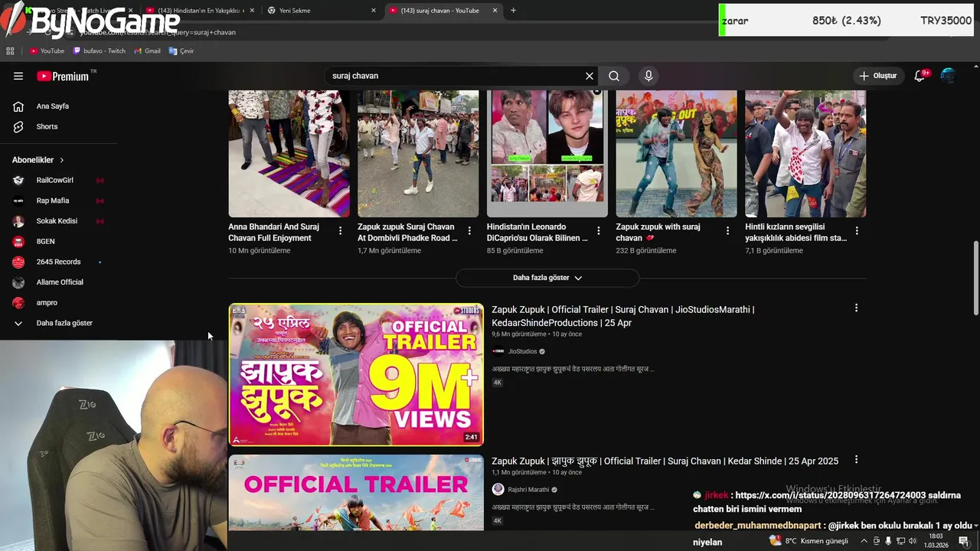Viewport: 980px width, 551px height.
Task: Click the taskbar microphone icon
Action: pyautogui.click(x=888, y=541)
